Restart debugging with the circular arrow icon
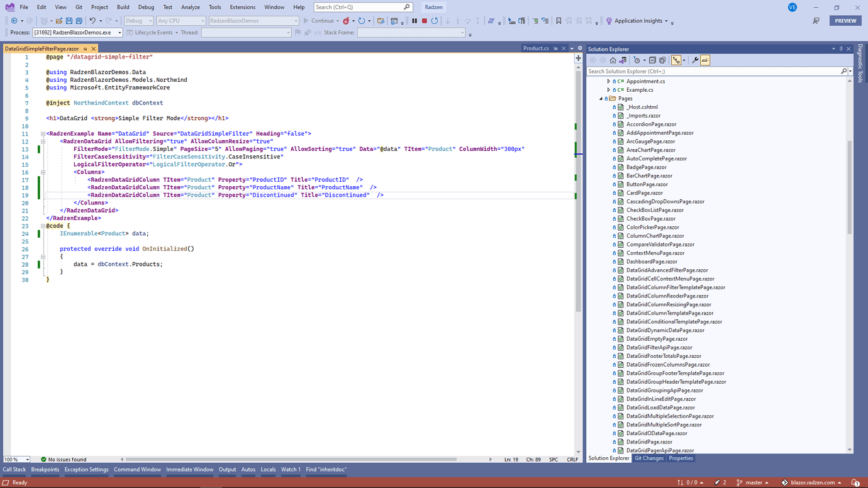This screenshot has width=868, height=488. click(435, 21)
